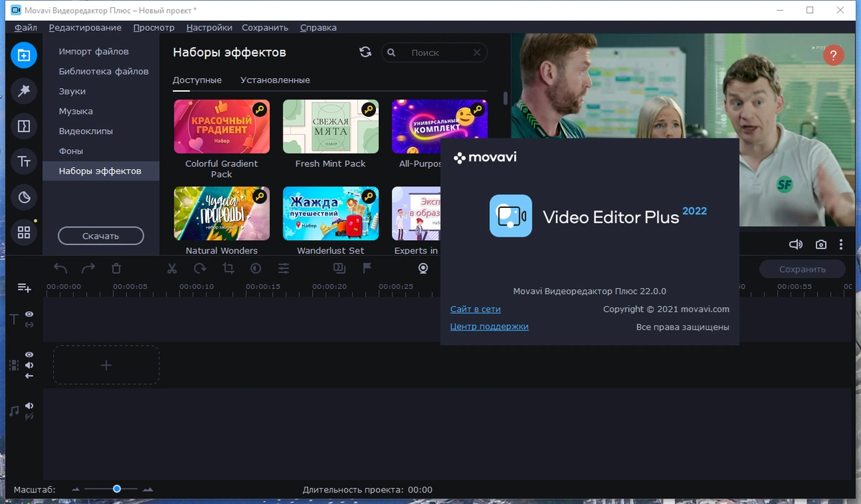The image size is (861, 504).
Task: Open the Просмотр menu
Action: [154, 27]
